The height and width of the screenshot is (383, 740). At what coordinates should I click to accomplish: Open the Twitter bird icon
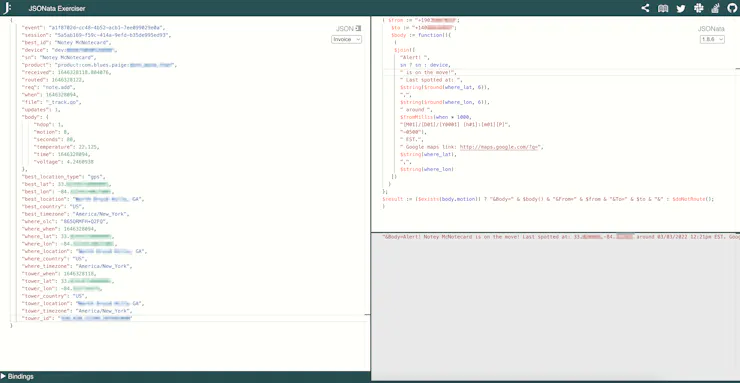coord(681,8)
